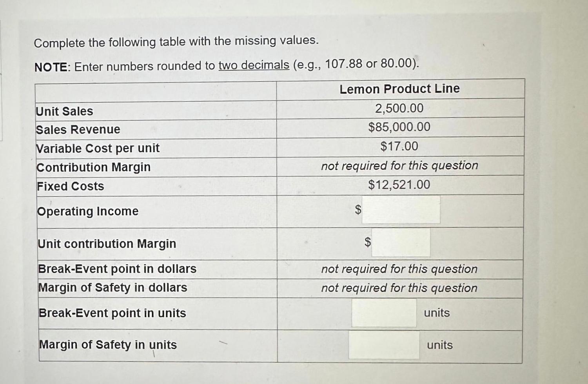Click the Unit contribution Margin input box

[x=401, y=243]
